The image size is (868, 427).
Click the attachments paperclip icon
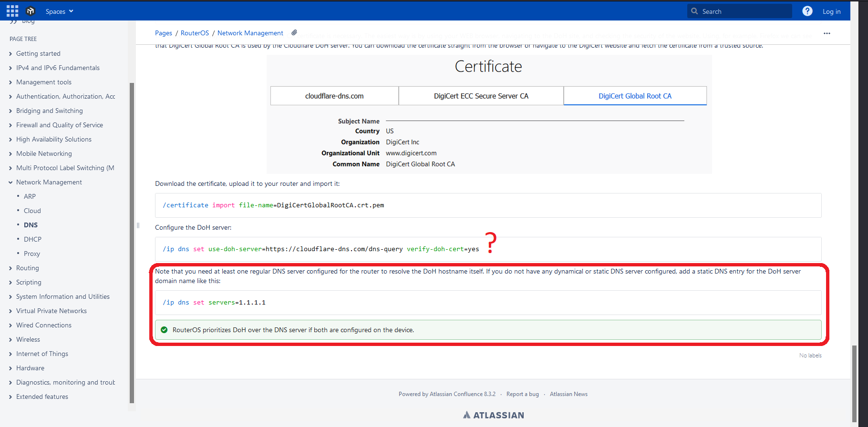[x=294, y=32]
